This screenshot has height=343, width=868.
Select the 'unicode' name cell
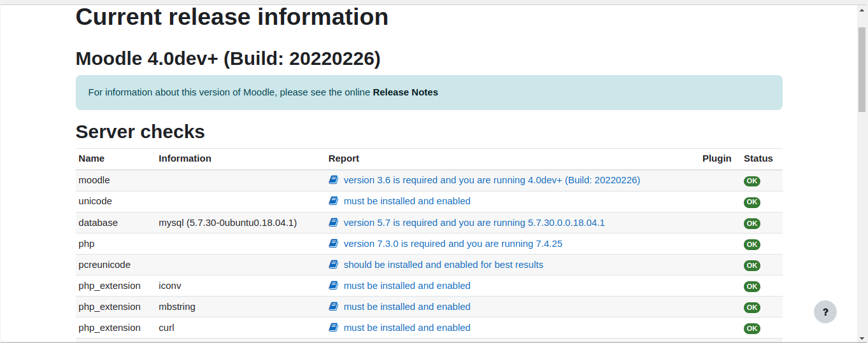95,201
